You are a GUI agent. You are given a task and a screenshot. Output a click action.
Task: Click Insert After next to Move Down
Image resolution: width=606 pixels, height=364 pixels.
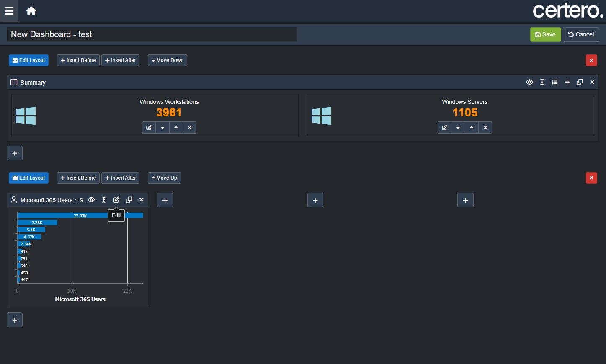click(x=121, y=60)
